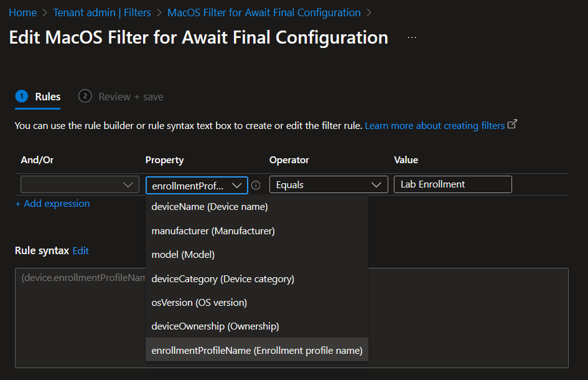588x380 pixels.
Task: Open the Equals operator dropdown
Action: click(329, 184)
